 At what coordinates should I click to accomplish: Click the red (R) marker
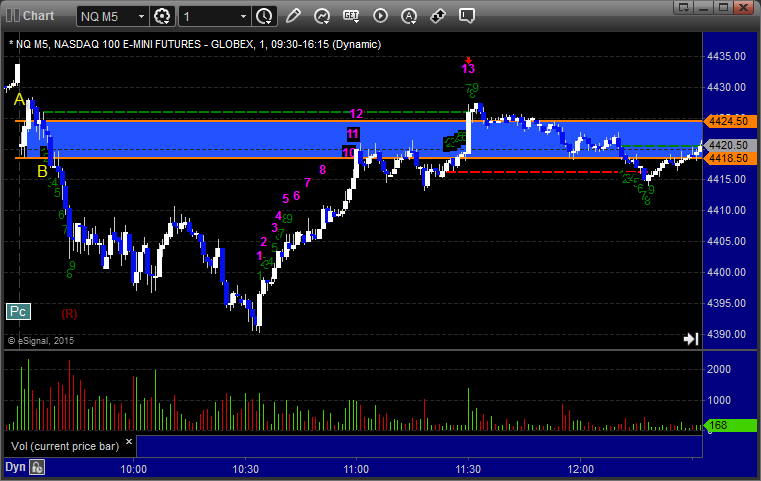[69, 314]
